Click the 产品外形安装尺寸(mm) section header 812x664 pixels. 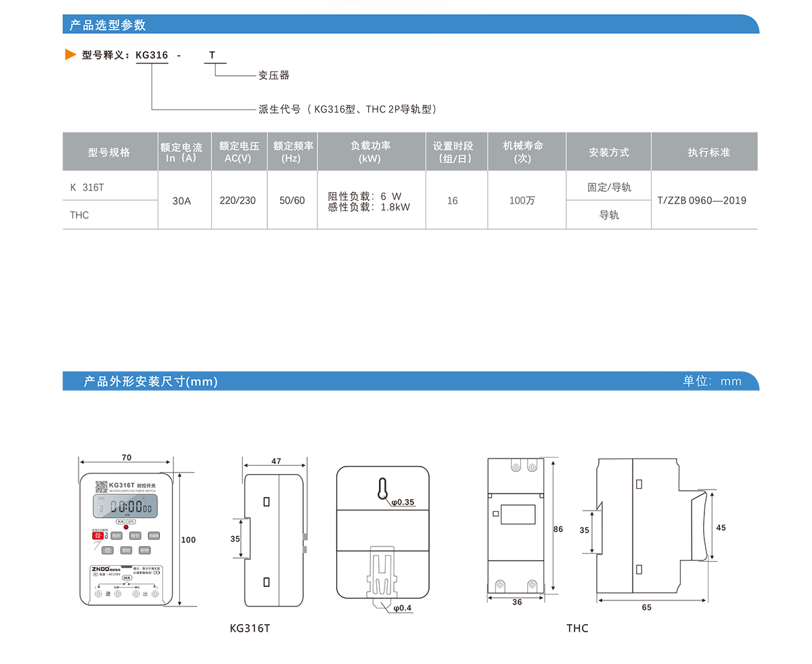coord(150,381)
